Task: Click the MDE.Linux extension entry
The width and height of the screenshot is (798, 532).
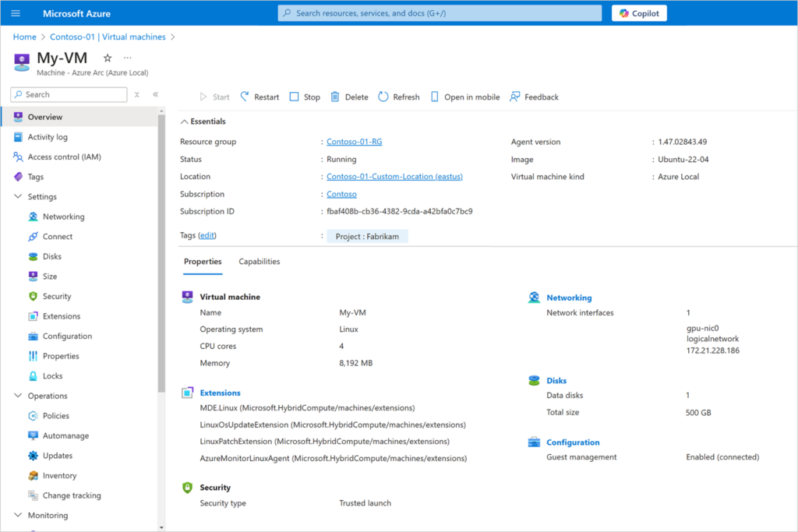Action: click(307, 408)
